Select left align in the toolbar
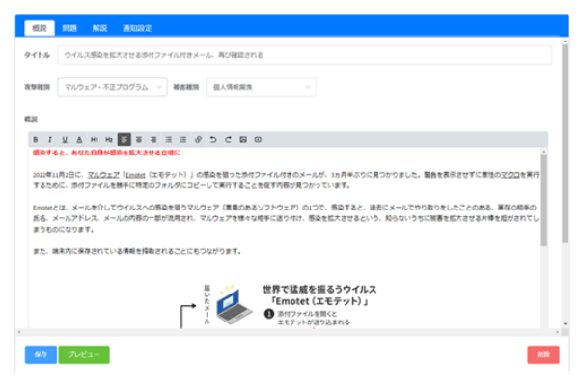The image size is (582, 392). point(125,139)
